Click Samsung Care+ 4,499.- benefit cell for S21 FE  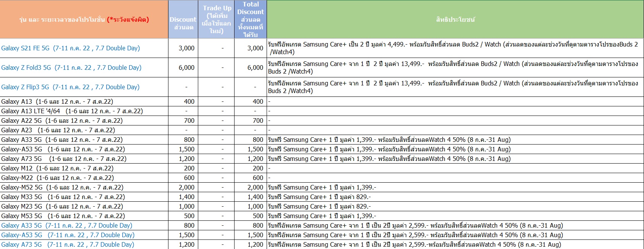coord(455,48)
